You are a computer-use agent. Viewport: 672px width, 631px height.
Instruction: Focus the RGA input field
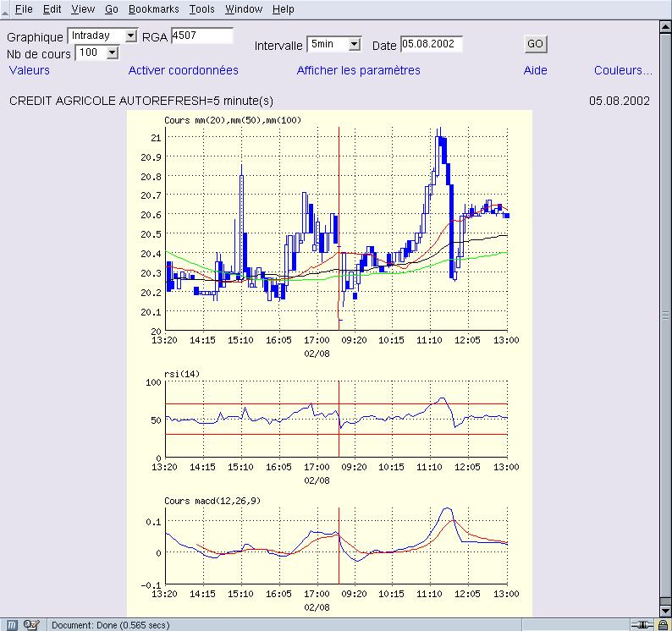(x=202, y=36)
